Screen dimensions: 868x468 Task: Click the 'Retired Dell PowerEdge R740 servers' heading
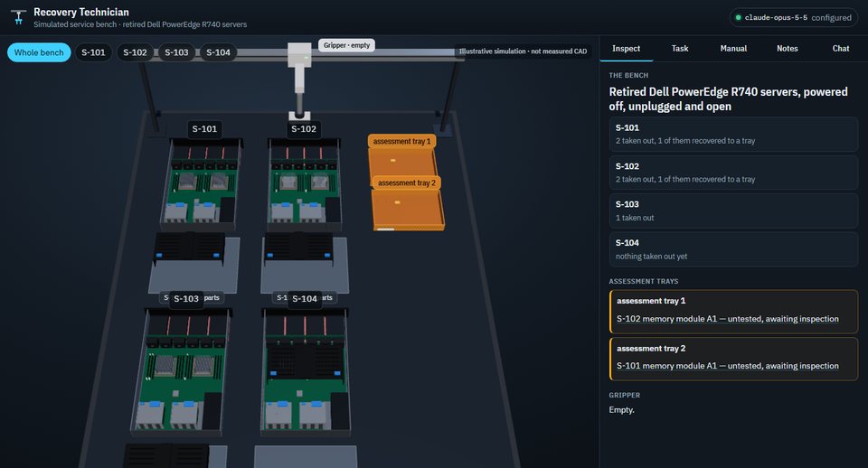[x=728, y=99]
